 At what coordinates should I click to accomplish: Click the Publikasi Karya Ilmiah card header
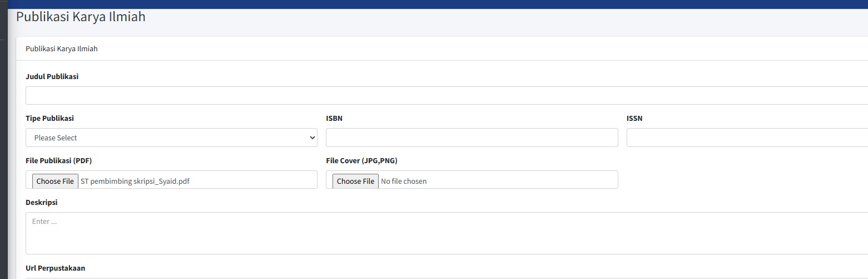pos(62,48)
